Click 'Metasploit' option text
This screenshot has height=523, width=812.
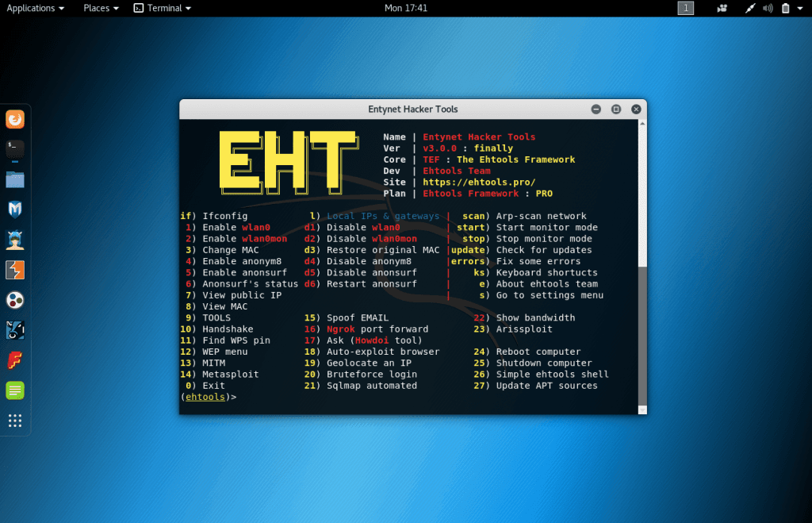point(231,375)
